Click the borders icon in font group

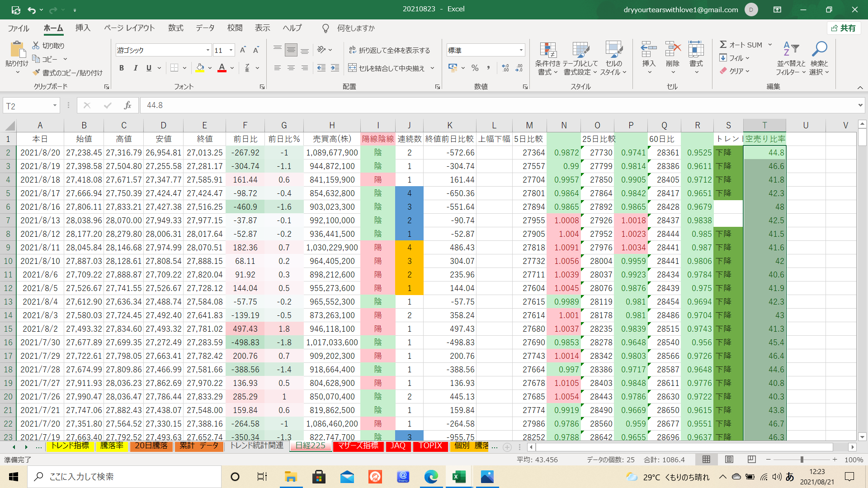pyautogui.click(x=175, y=68)
